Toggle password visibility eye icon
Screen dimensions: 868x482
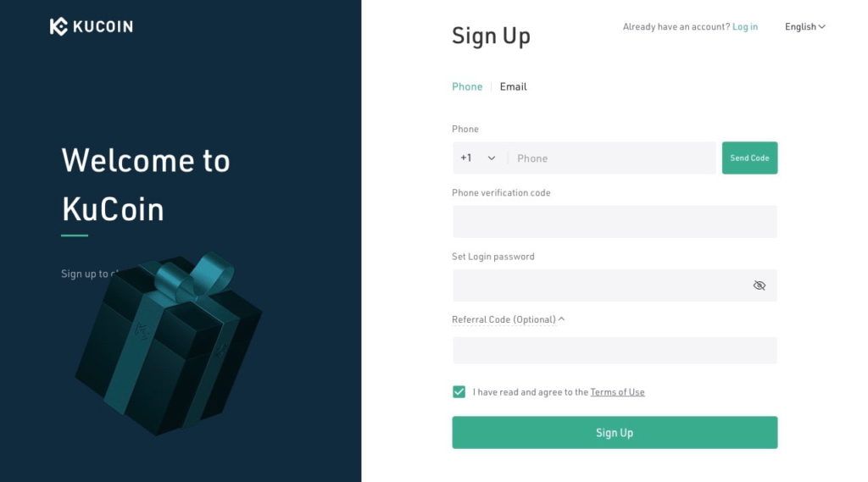(759, 285)
